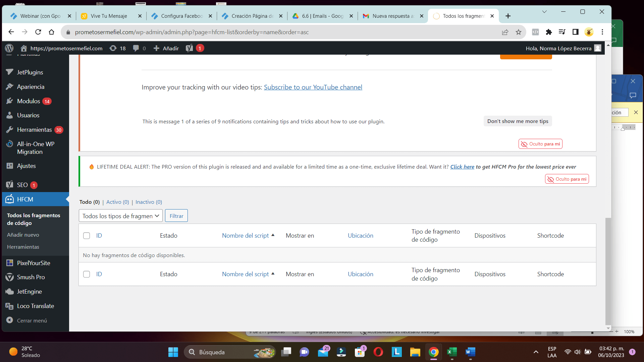
Task: Open Word from the taskbar
Action: coord(470,352)
